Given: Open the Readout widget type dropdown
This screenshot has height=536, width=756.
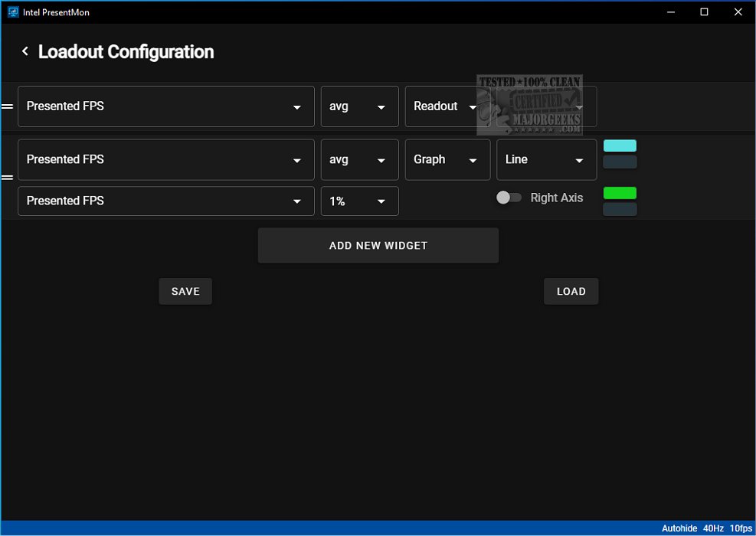Looking at the screenshot, I should [447, 106].
